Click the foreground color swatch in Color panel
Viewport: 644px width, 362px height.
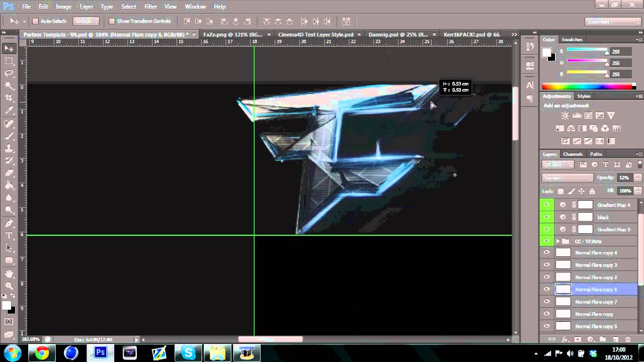pyautogui.click(x=546, y=52)
